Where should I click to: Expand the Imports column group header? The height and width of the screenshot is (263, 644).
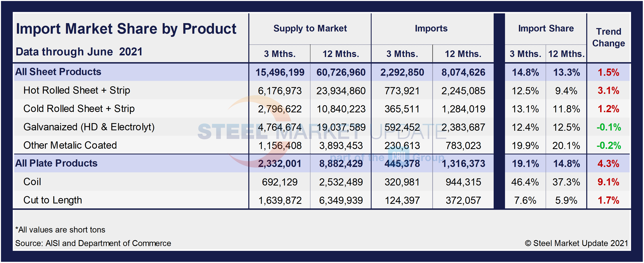[431, 28]
